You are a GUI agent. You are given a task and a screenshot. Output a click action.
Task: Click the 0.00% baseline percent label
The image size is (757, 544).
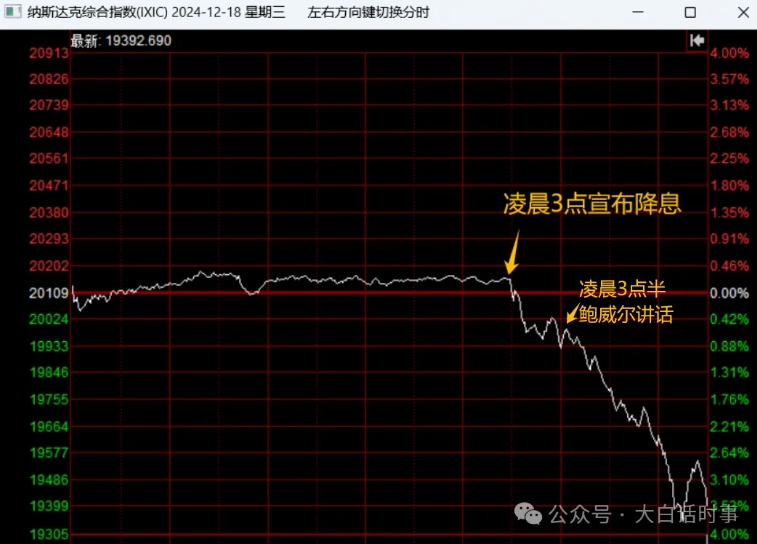[729, 293]
